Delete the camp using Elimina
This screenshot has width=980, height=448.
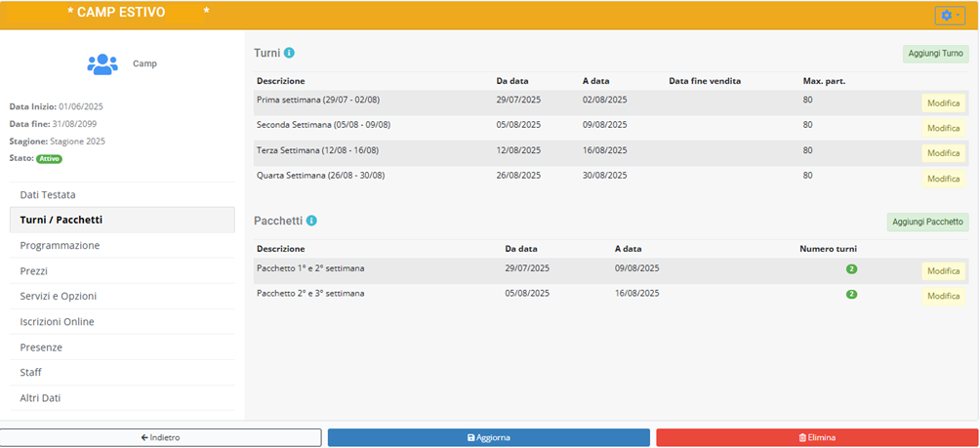817,437
